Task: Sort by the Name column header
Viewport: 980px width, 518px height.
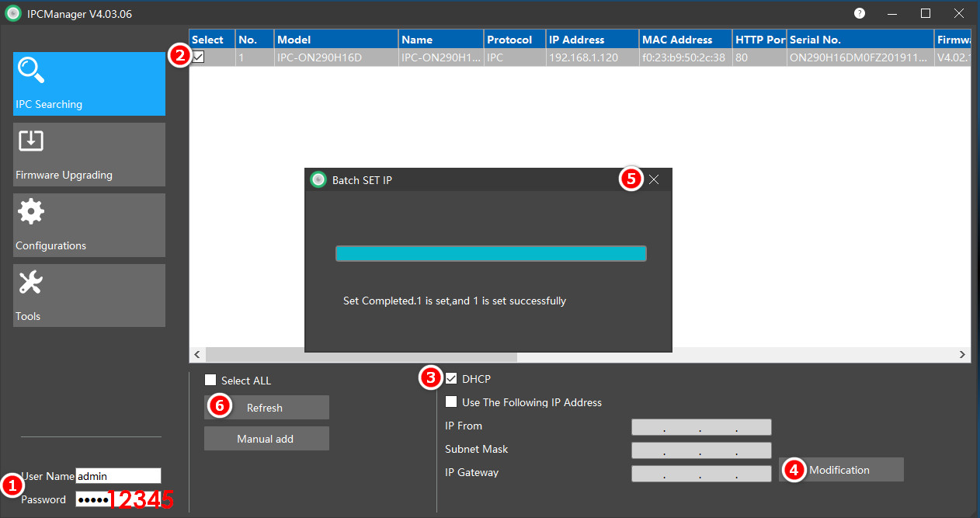Action: pos(441,40)
